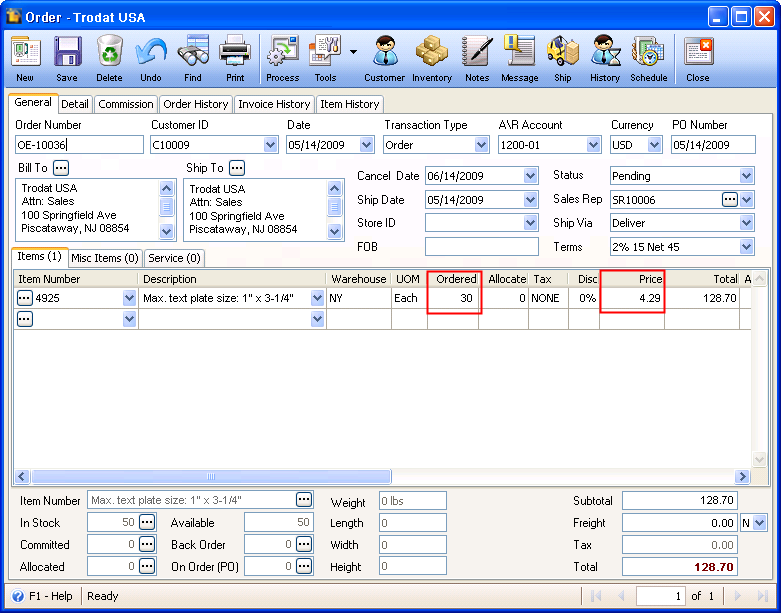Click the Ship To ellipsis button
Screen dimensions: 781x613
pyautogui.click(x=237, y=168)
